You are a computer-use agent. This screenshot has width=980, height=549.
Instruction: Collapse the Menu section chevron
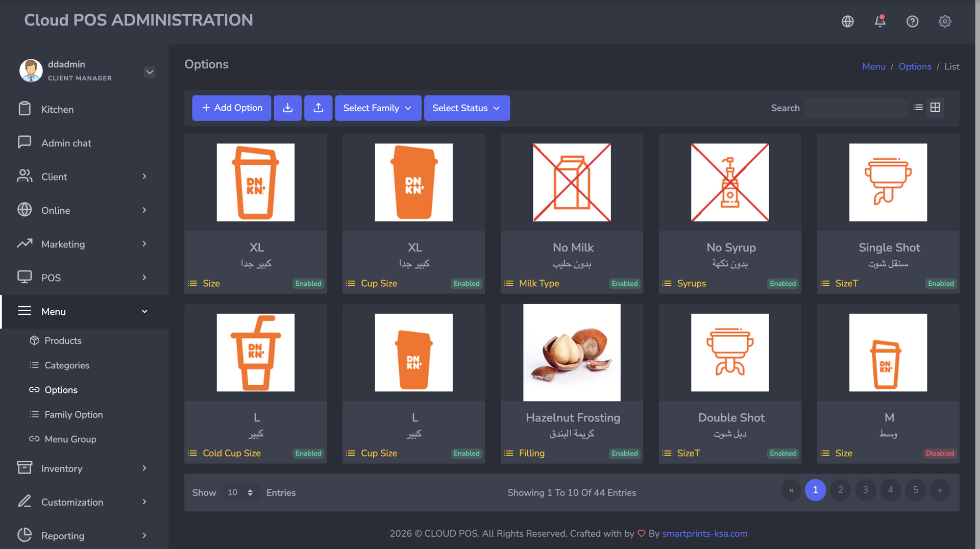tap(144, 311)
